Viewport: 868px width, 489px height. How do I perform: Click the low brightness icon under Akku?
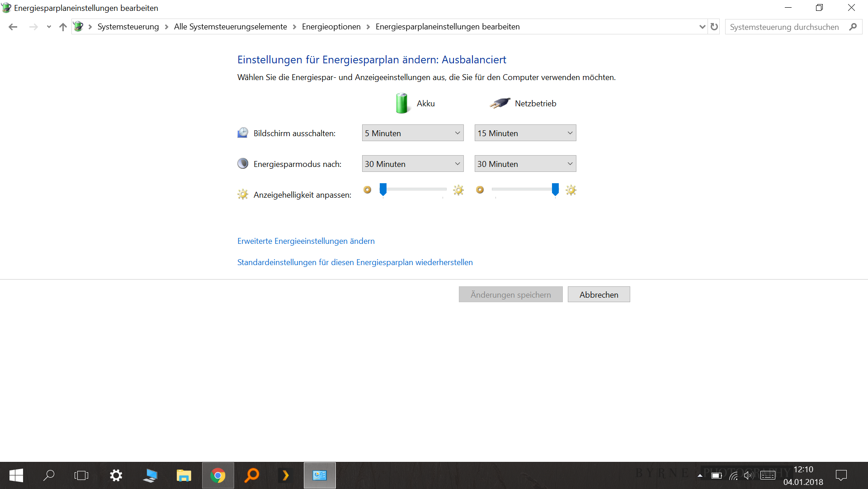(x=368, y=190)
